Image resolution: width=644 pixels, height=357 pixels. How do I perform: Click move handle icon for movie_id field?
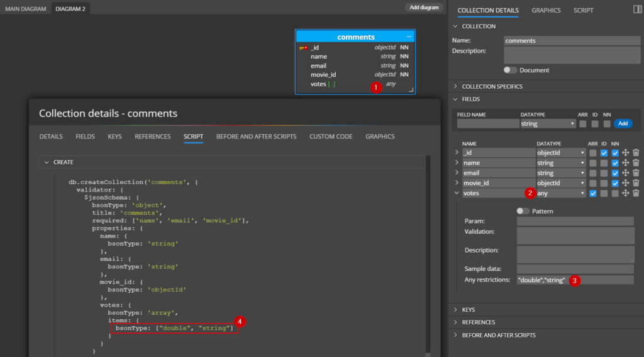625,183
